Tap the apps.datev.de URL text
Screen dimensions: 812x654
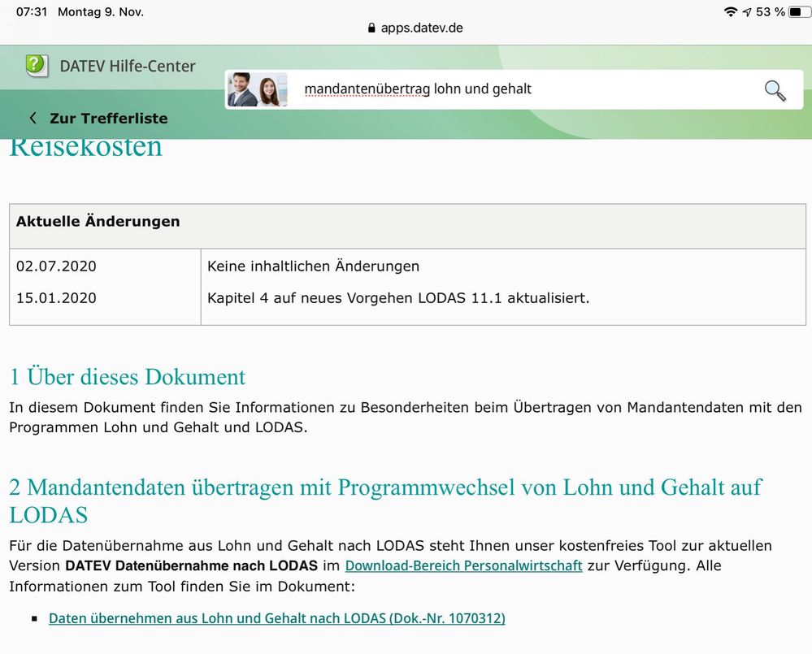pos(421,28)
